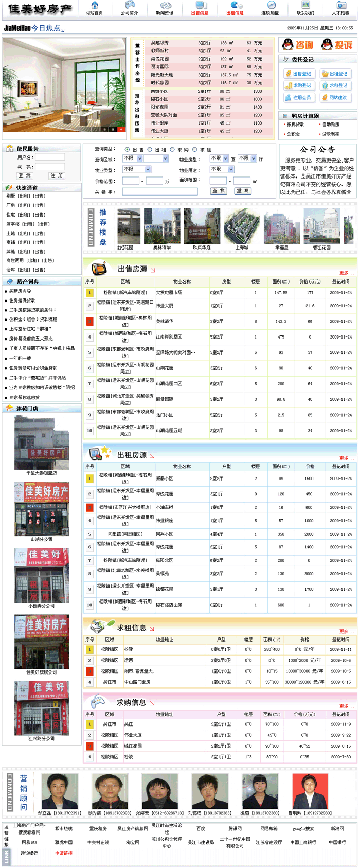Open the 人才招聘 recruitment icon
This screenshot has height=868, width=360.
[x=340, y=5]
